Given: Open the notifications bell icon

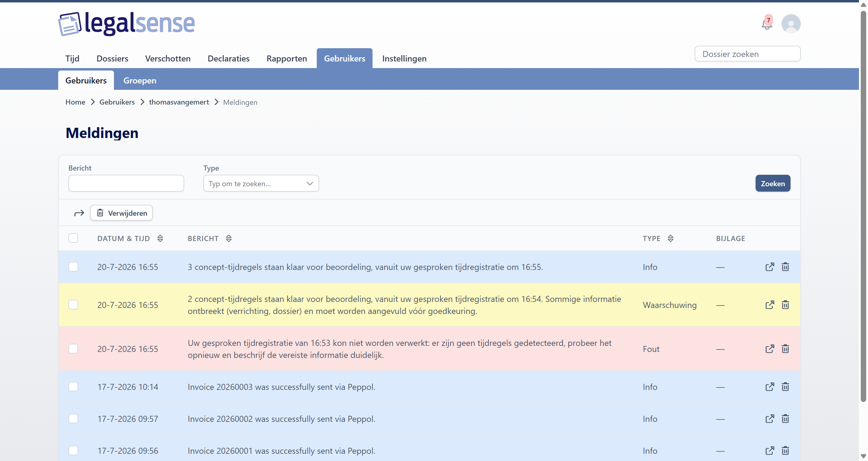Looking at the screenshot, I should tap(766, 24).
